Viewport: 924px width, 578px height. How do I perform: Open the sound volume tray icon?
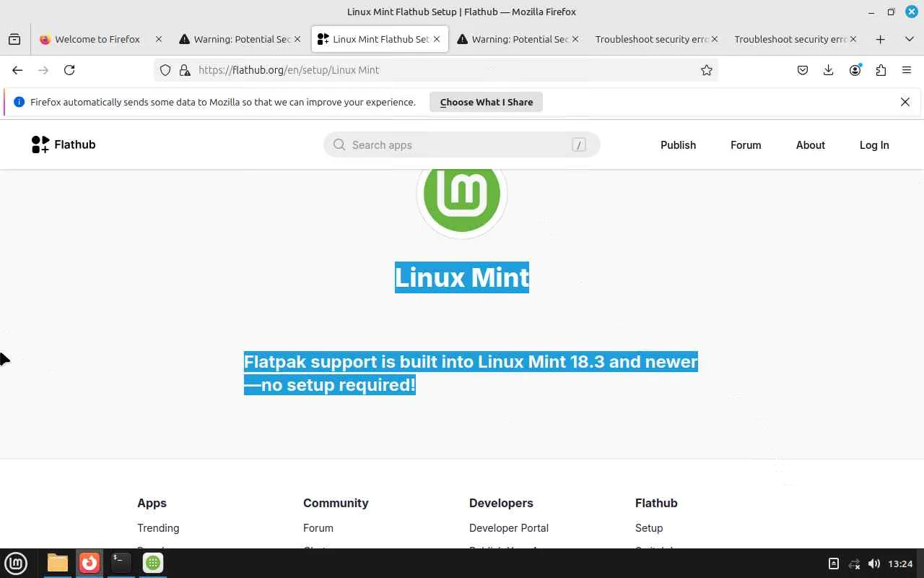click(x=874, y=564)
